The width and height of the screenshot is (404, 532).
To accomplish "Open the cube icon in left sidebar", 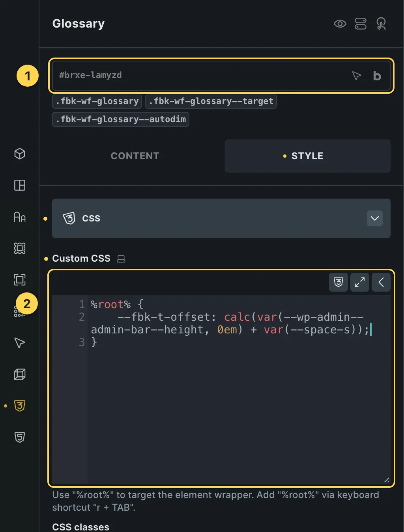I will [x=20, y=154].
